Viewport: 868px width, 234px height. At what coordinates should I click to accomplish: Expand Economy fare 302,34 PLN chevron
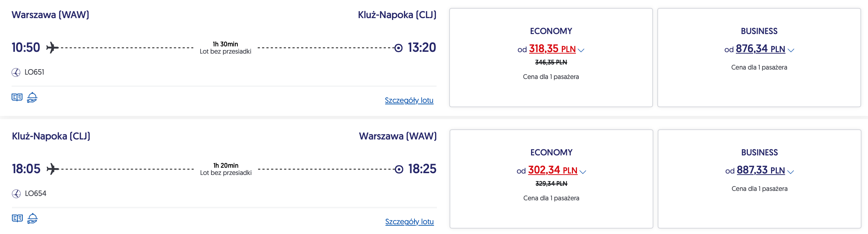coord(583,172)
